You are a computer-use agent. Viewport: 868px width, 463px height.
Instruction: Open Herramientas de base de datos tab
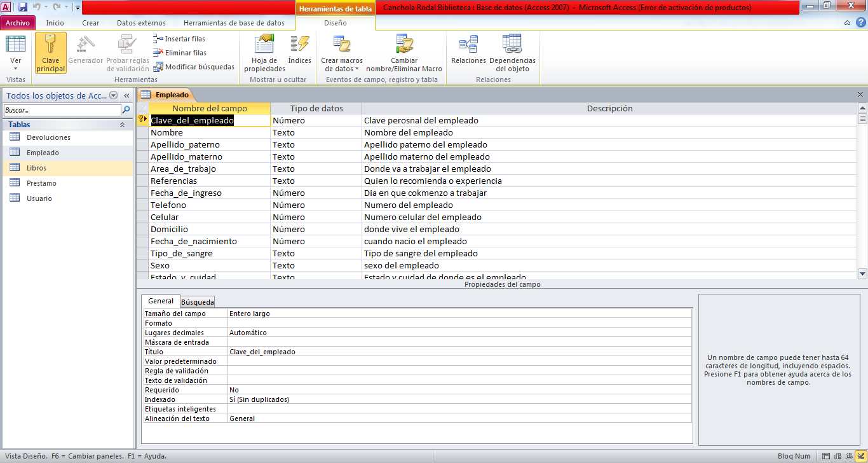tap(234, 23)
